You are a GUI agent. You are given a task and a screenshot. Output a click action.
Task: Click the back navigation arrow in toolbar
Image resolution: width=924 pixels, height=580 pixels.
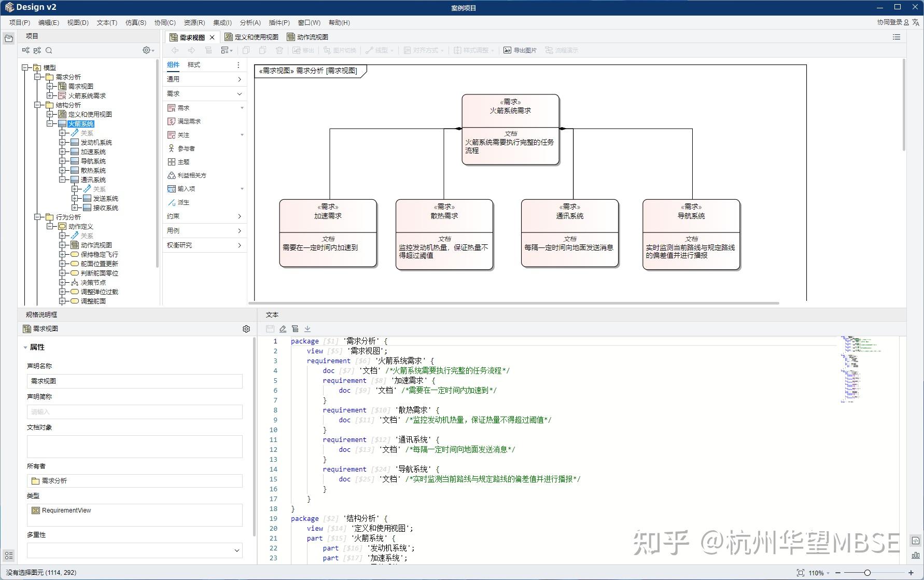pyautogui.click(x=175, y=50)
